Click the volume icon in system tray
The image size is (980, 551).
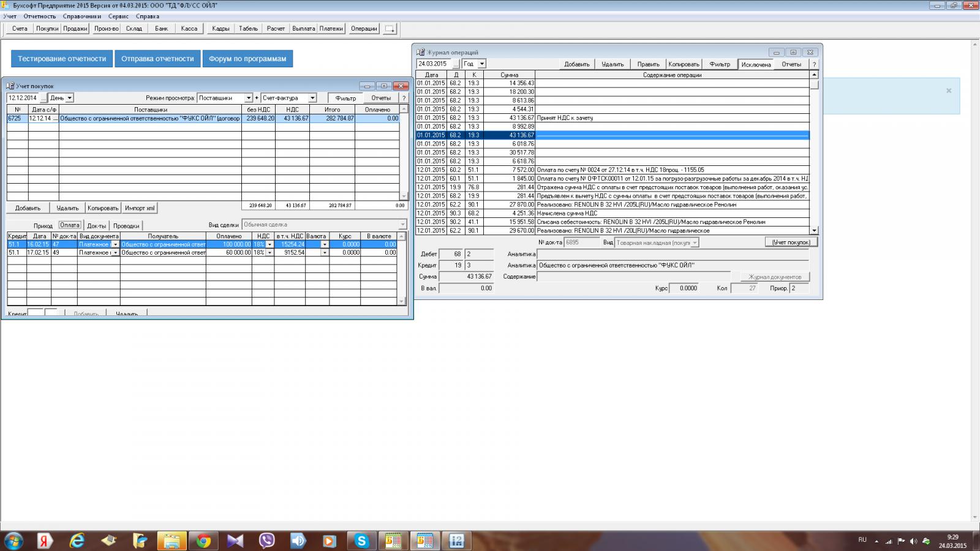click(x=913, y=541)
